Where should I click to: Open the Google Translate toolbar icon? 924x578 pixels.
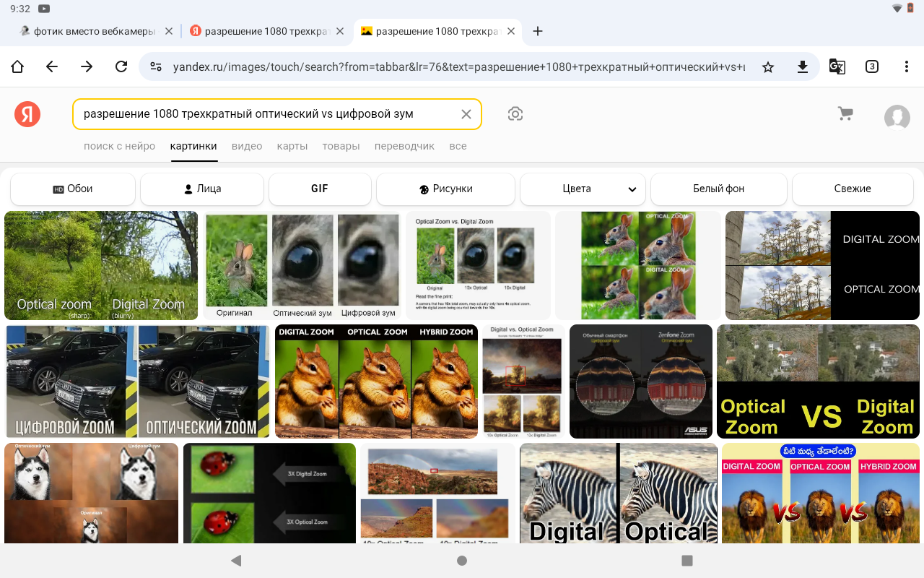(x=837, y=66)
